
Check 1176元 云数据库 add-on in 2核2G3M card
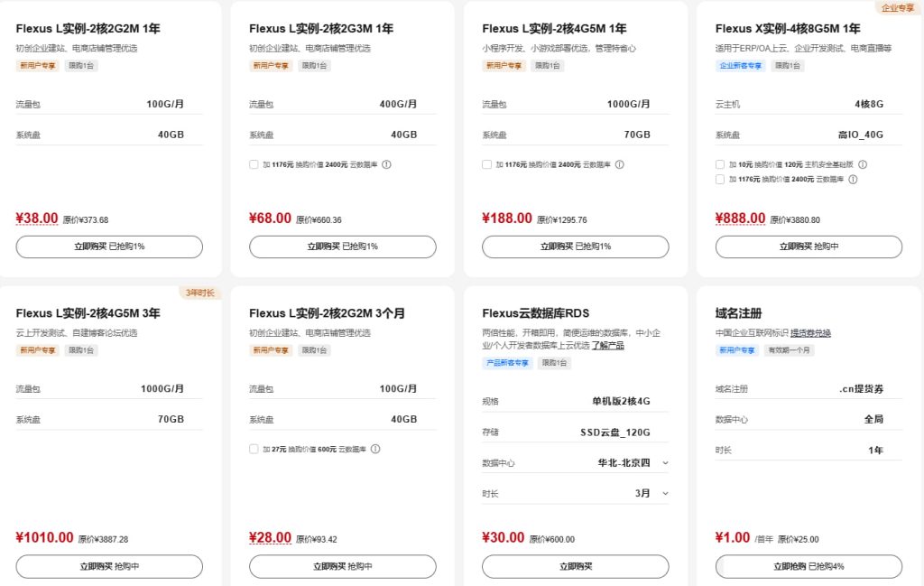click(x=254, y=164)
